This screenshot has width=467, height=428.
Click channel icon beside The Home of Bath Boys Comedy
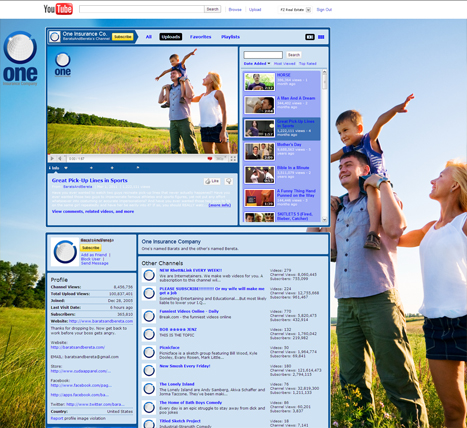[x=149, y=407]
